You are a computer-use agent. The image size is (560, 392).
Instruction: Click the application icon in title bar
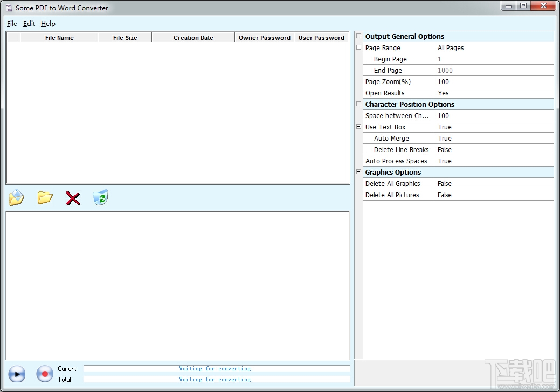click(x=9, y=8)
